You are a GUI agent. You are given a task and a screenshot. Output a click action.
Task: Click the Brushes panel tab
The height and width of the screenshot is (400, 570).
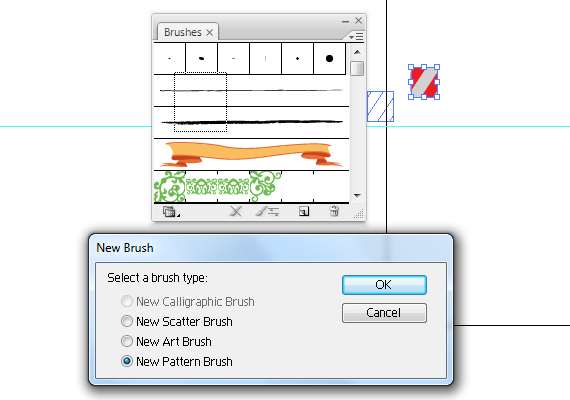(182, 32)
